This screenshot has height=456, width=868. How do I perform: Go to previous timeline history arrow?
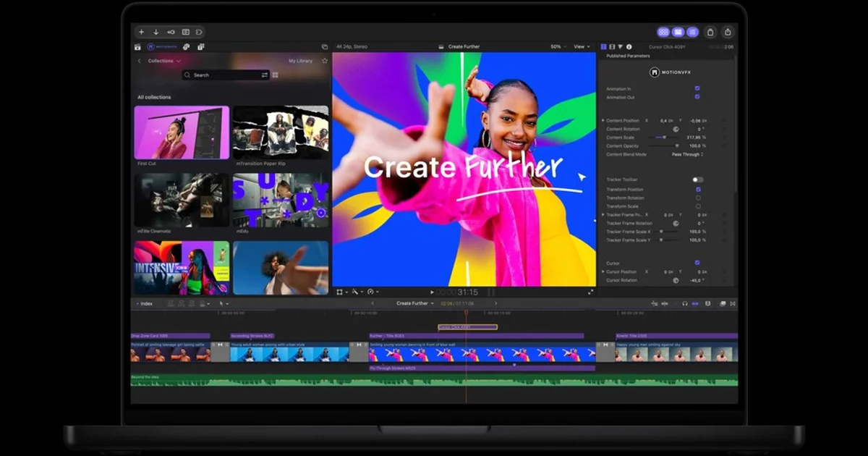373,304
